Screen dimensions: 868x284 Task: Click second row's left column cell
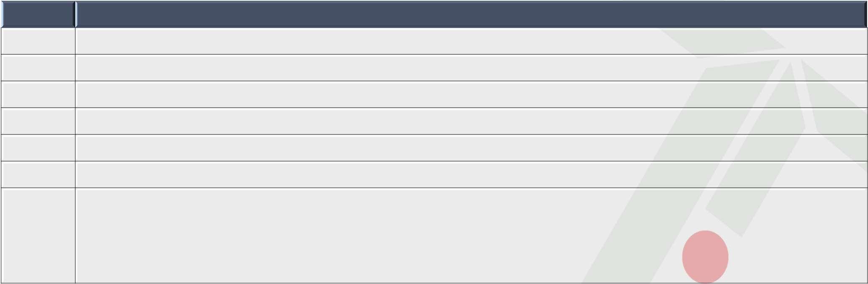click(x=38, y=68)
